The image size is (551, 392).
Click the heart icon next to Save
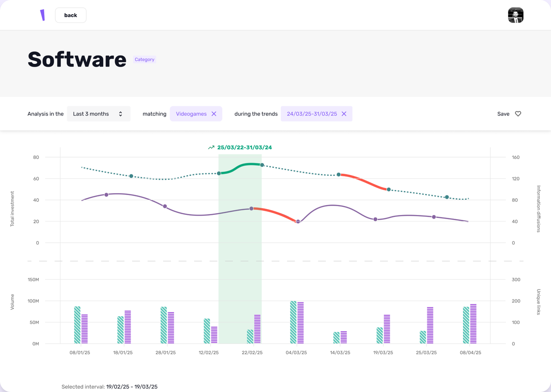click(518, 114)
